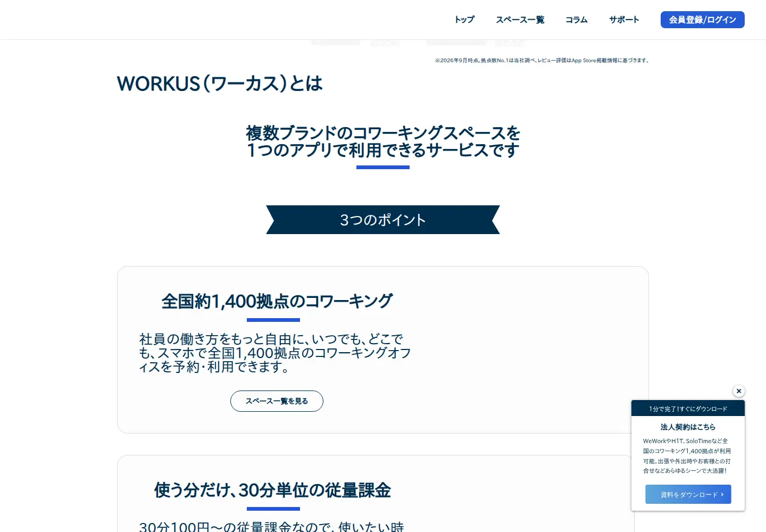Select サポート in the header menu
Image resolution: width=766 pixels, height=532 pixels.
pos(624,20)
